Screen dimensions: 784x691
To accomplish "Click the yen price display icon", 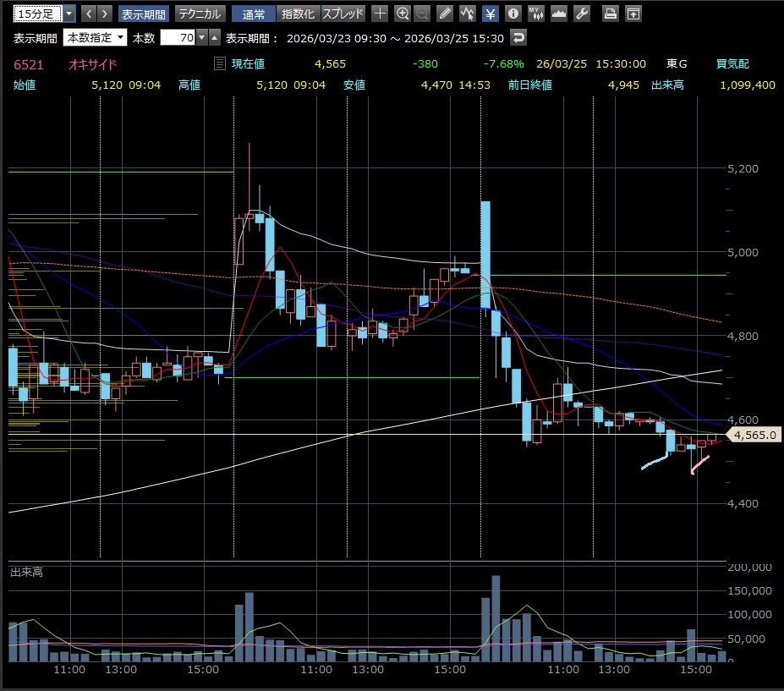I will coord(490,14).
